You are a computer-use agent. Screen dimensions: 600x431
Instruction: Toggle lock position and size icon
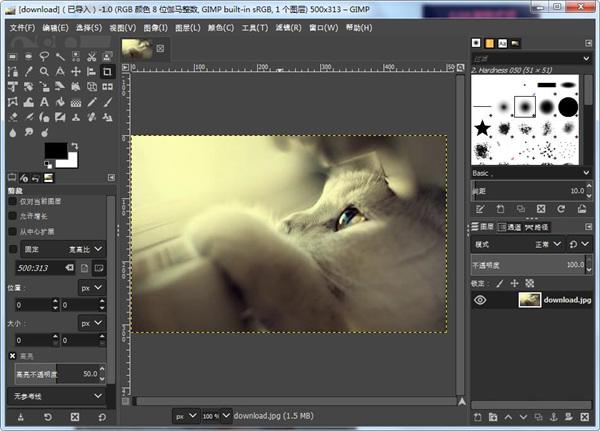[515, 283]
